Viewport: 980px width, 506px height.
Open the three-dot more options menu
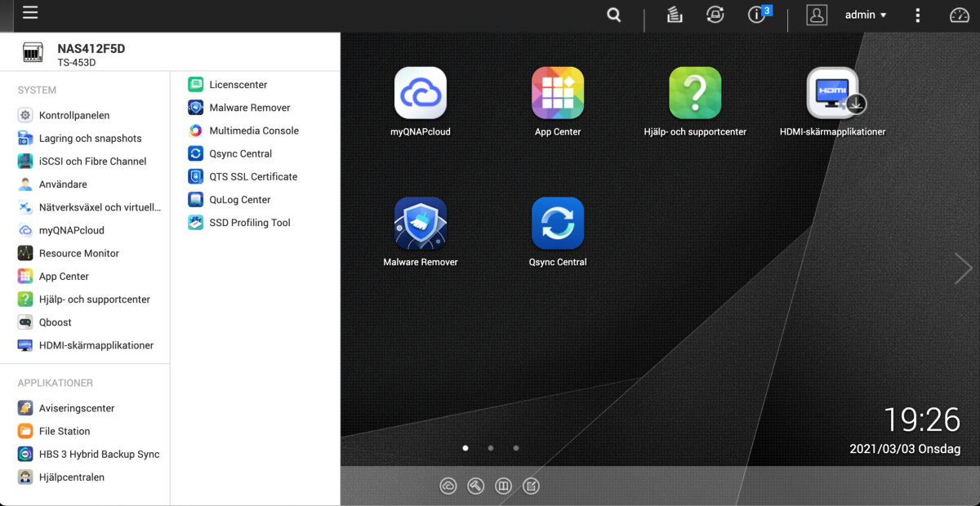[x=918, y=16]
